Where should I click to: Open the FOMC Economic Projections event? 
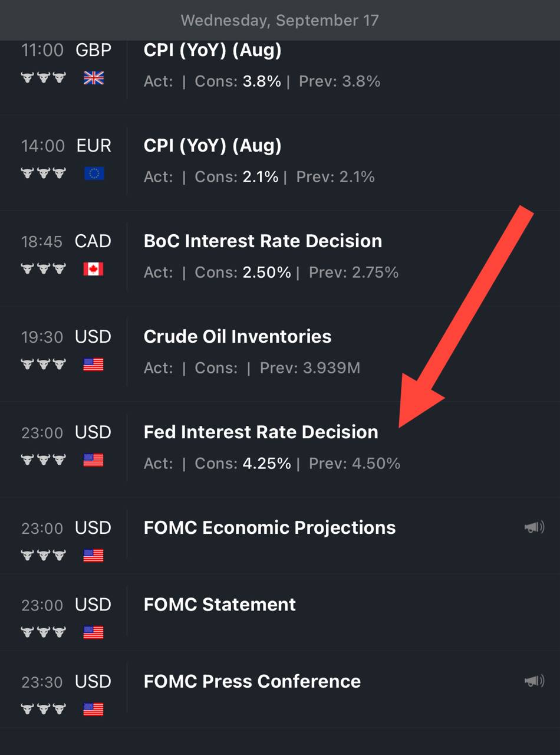click(x=280, y=536)
